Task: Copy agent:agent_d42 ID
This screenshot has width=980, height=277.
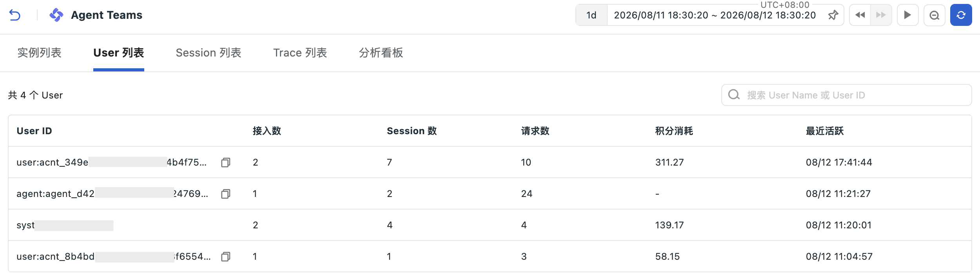Action: click(226, 194)
